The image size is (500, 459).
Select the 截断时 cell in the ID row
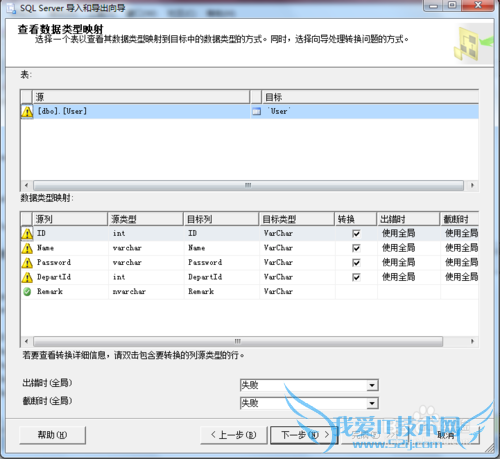pos(460,233)
